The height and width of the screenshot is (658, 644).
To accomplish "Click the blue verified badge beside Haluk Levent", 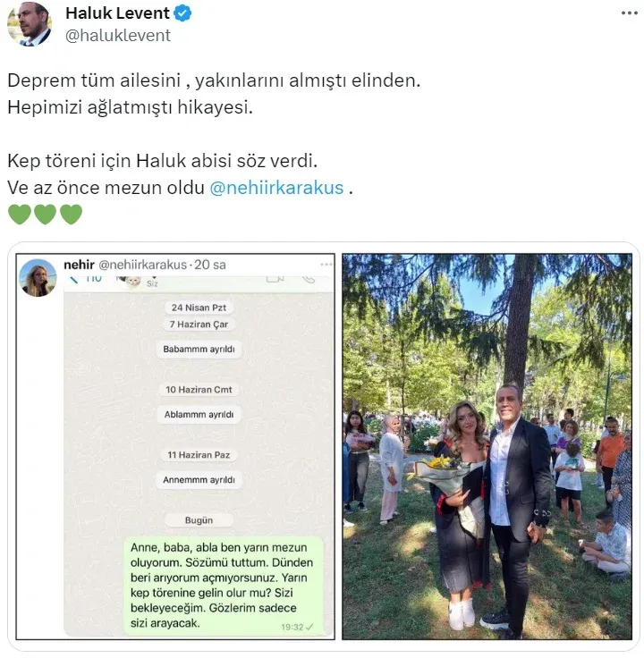I will (x=182, y=13).
